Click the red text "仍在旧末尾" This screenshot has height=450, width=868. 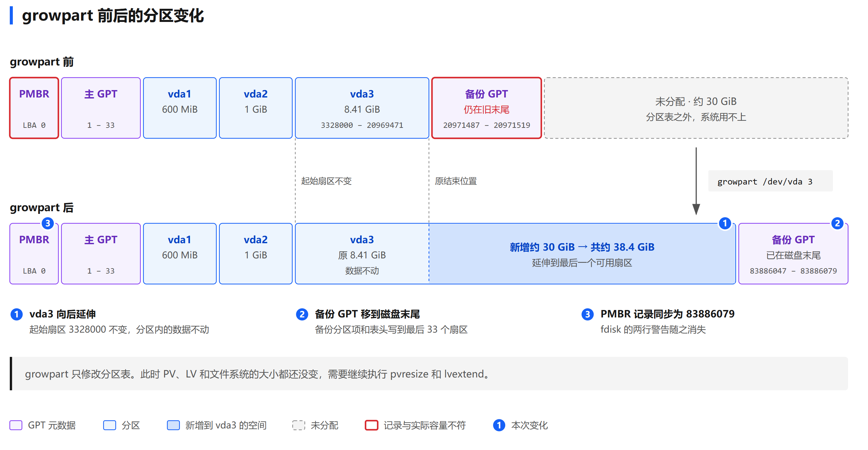pyautogui.click(x=487, y=110)
